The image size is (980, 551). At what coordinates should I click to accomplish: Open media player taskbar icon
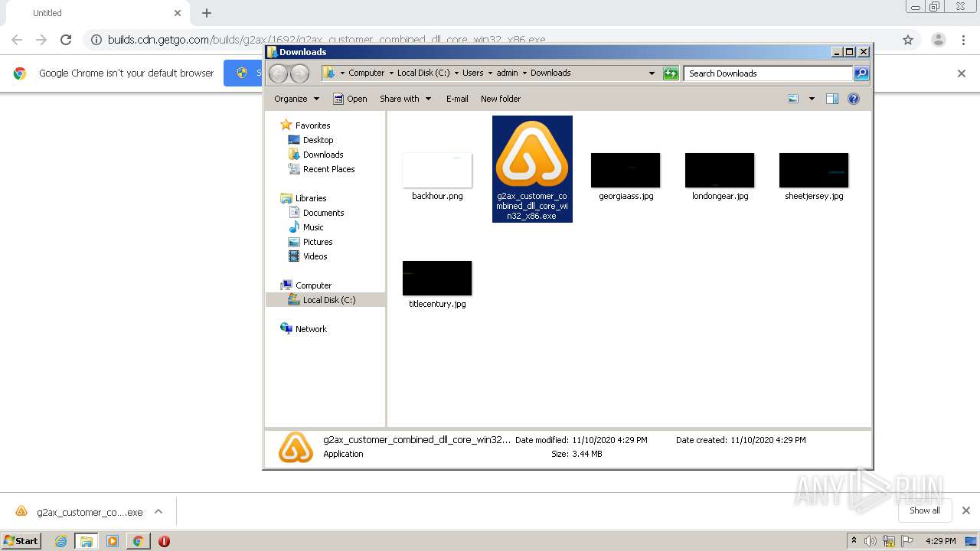[x=113, y=541]
